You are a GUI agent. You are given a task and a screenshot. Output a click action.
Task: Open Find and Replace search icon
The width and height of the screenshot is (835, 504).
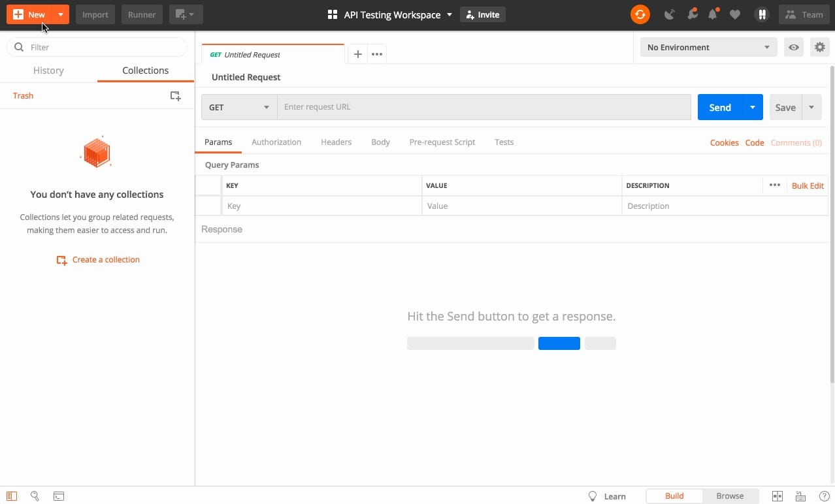point(35,496)
